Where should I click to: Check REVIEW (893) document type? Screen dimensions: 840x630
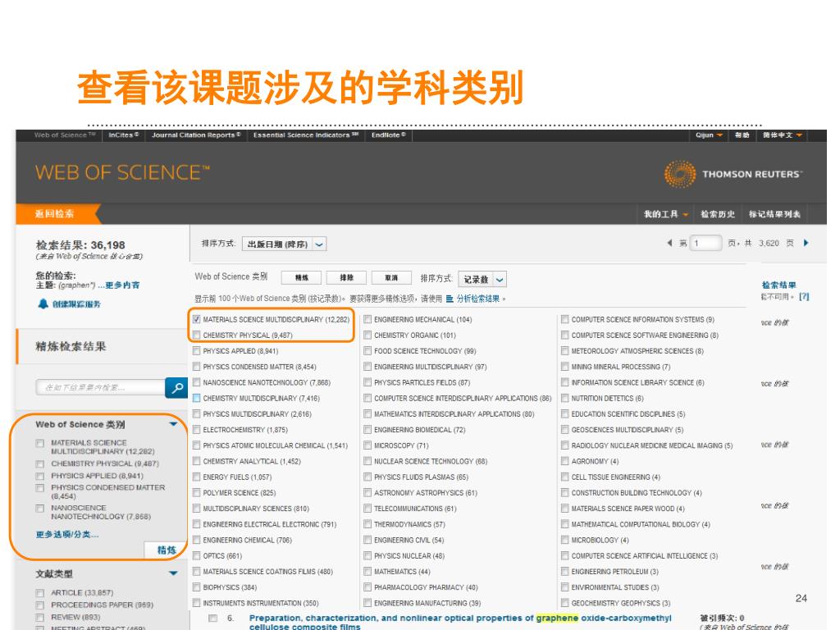pyautogui.click(x=39, y=617)
